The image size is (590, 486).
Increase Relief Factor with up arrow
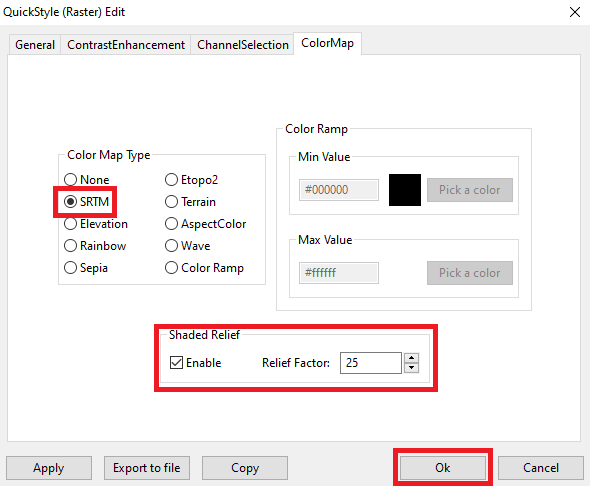[x=412, y=358]
